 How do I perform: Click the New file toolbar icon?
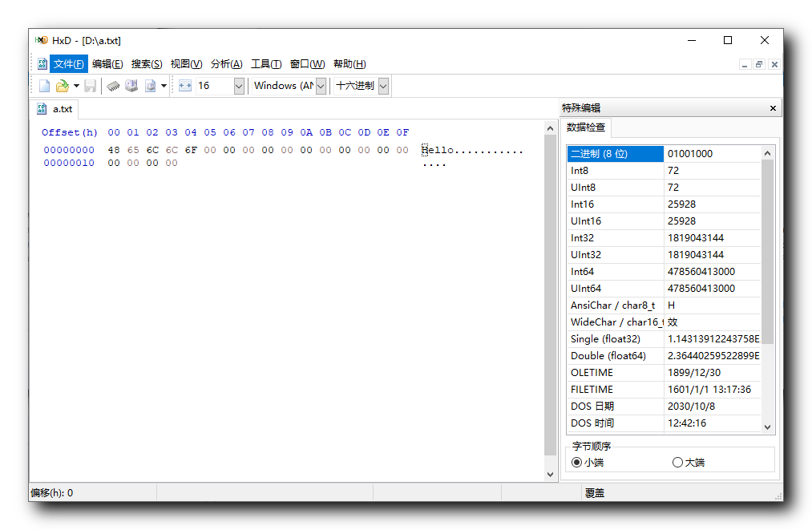45,86
